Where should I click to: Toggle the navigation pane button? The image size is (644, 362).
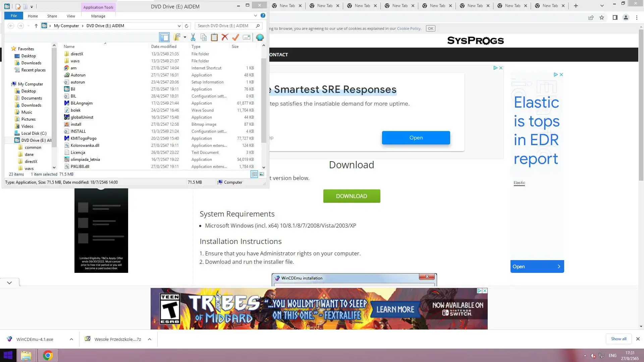point(164,37)
